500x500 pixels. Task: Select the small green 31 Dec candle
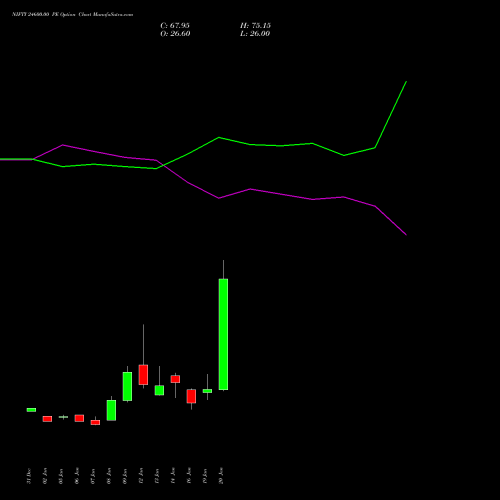click(31, 410)
